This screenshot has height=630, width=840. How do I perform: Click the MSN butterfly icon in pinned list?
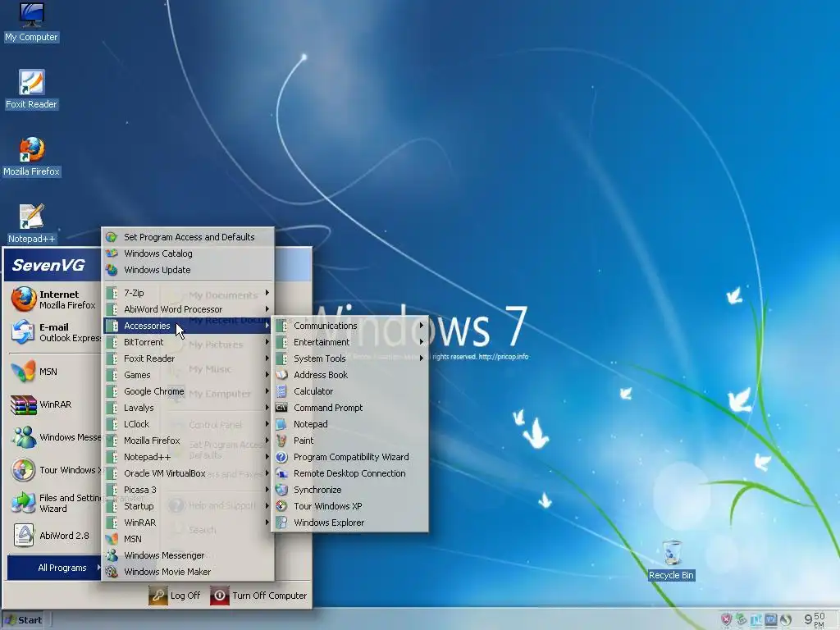pos(24,372)
